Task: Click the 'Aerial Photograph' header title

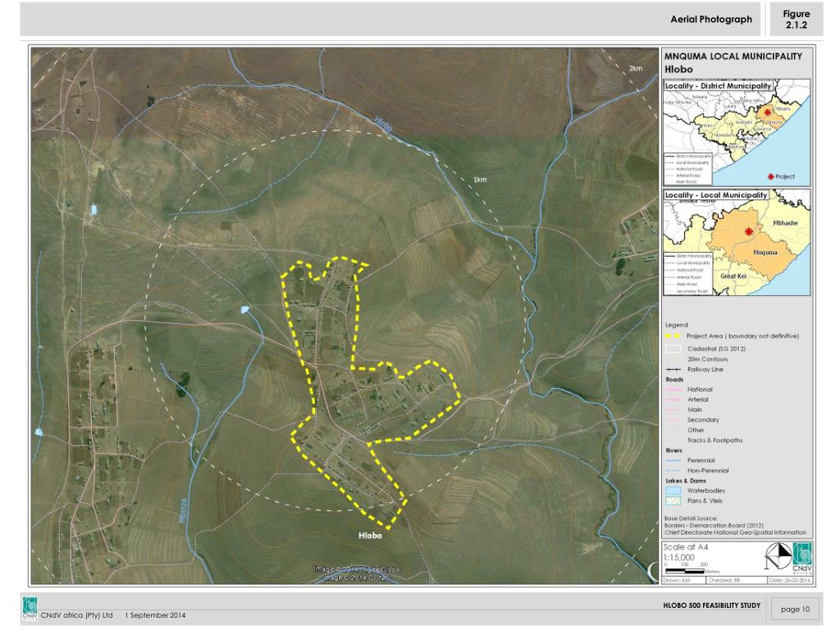Action: (x=711, y=20)
